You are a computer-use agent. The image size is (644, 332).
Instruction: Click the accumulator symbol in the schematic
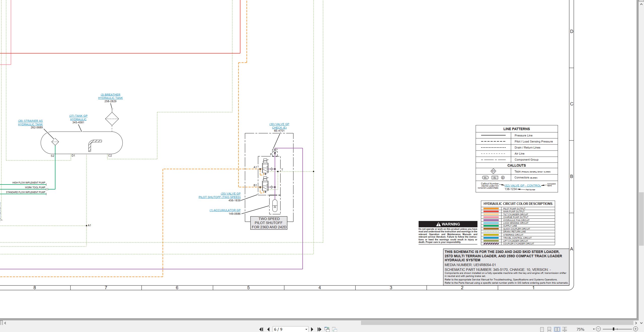click(x=275, y=205)
